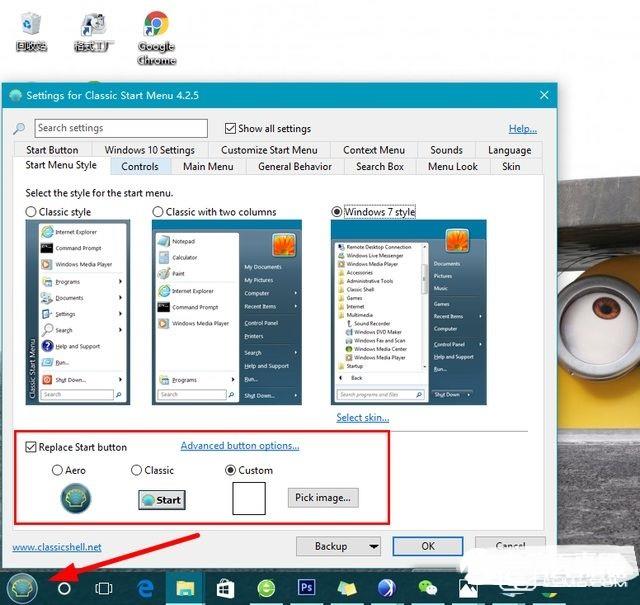Launch Photoshop from the taskbar
Screen dimensions: 640x605
pos(306,588)
